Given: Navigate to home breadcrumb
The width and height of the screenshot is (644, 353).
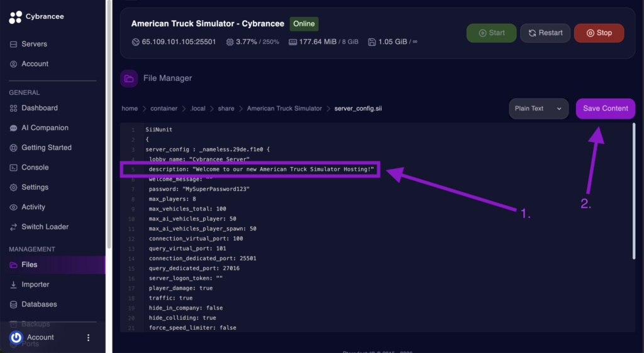Looking at the screenshot, I should (x=130, y=109).
